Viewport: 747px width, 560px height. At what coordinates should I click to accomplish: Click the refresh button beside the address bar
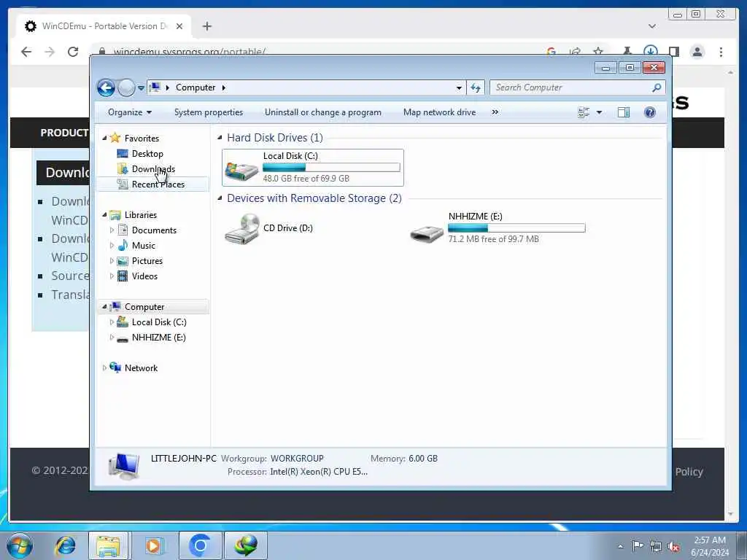coord(476,87)
